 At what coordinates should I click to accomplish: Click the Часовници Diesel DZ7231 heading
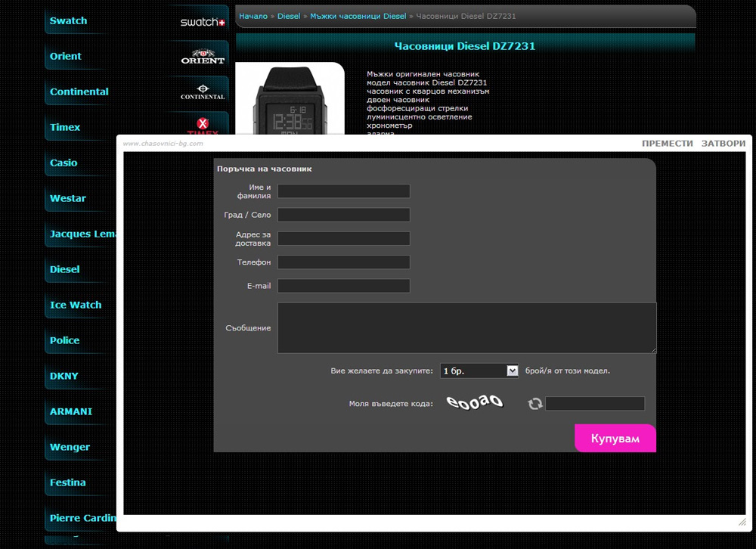click(x=465, y=46)
